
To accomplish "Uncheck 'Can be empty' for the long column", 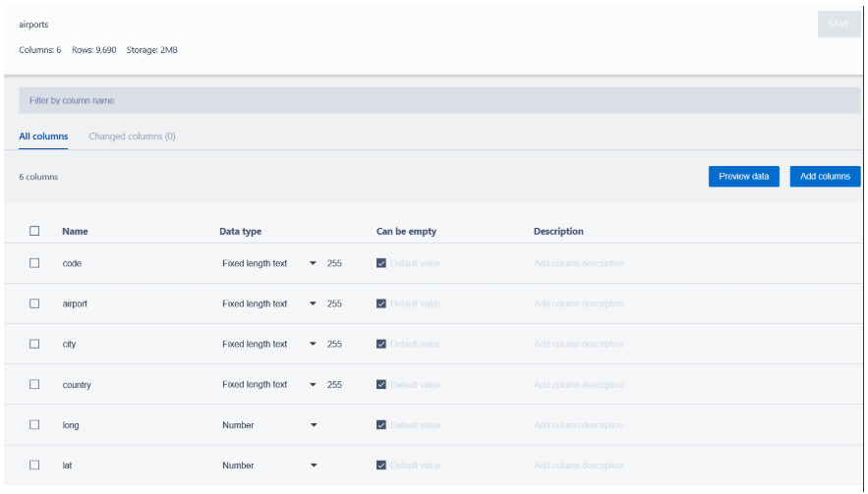I will 381,425.
